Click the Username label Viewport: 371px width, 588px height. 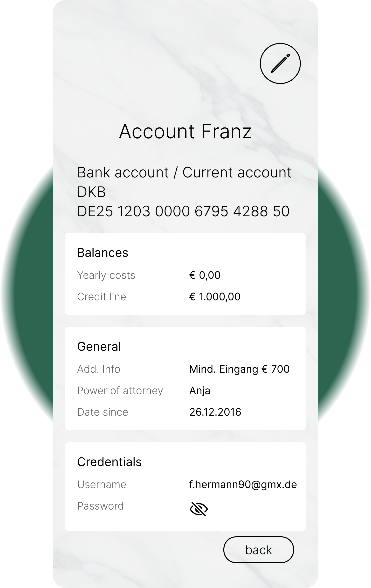(x=102, y=484)
